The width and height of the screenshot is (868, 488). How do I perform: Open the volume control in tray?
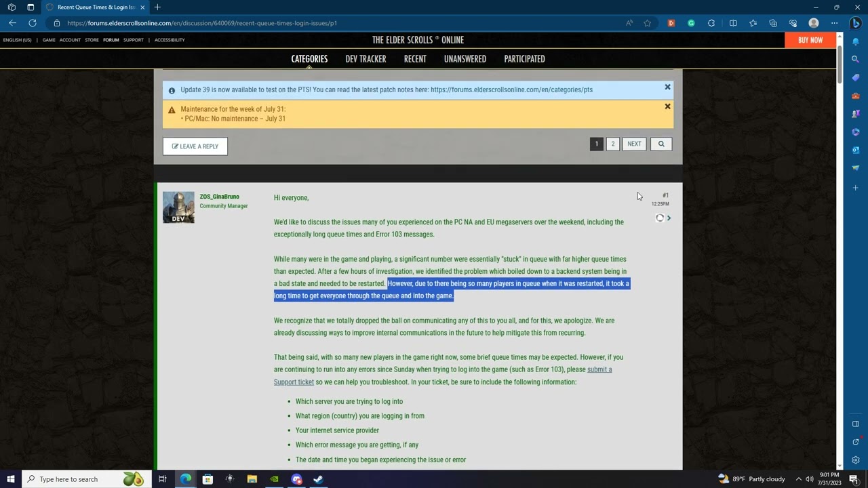[810, 479]
